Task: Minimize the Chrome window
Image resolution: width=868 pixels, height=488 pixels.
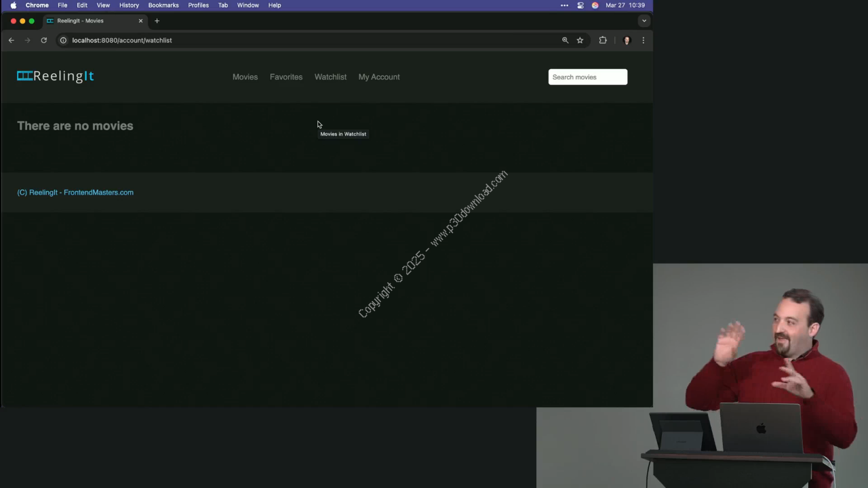Action: point(22,21)
